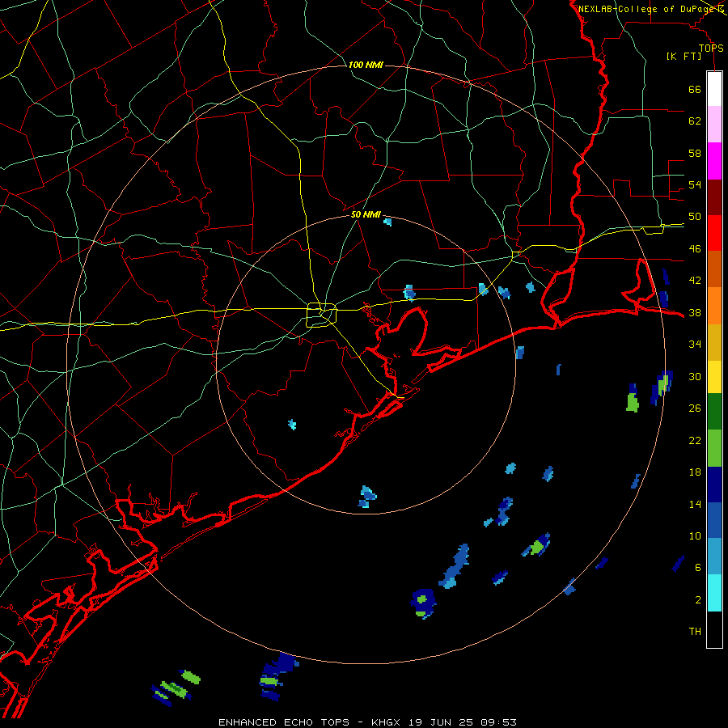Pick the bright red legend color block
Image resolution: width=728 pixels, height=728 pixels.
click(714, 233)
